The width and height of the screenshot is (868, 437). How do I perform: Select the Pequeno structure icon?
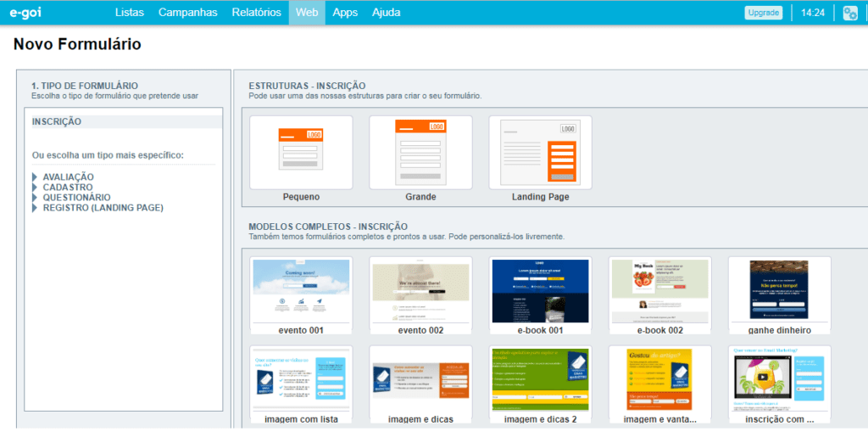pos(301,152)
